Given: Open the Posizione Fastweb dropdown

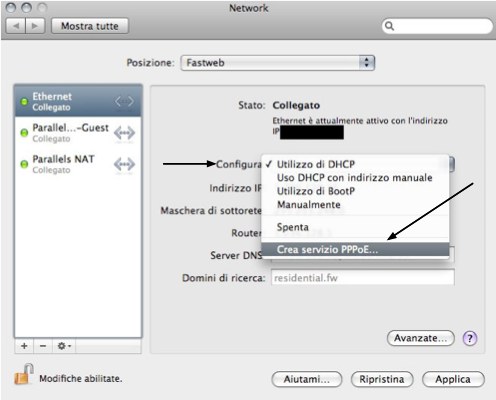Looking at the screenshot, I should 278,63.
